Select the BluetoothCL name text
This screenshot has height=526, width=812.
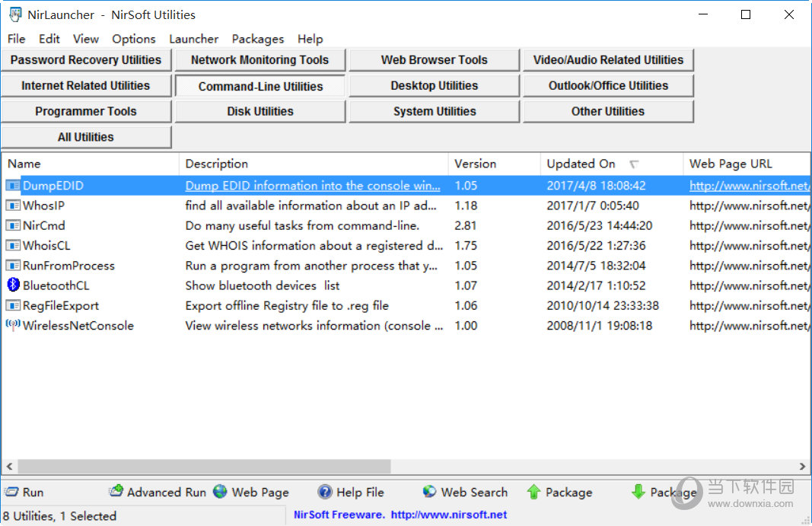point(56,285)
